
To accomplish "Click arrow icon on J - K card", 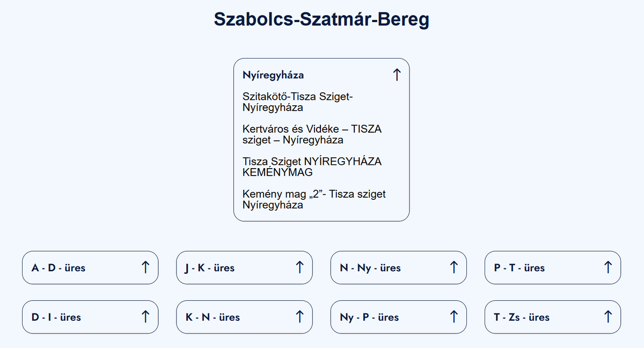I will click(x=300, y=267).
